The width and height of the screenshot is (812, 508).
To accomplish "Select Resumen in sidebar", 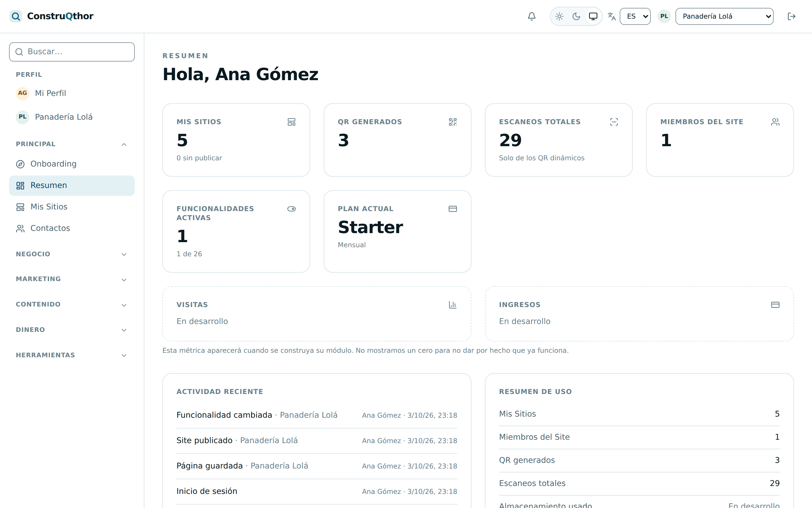I will [x=72, y=185].
